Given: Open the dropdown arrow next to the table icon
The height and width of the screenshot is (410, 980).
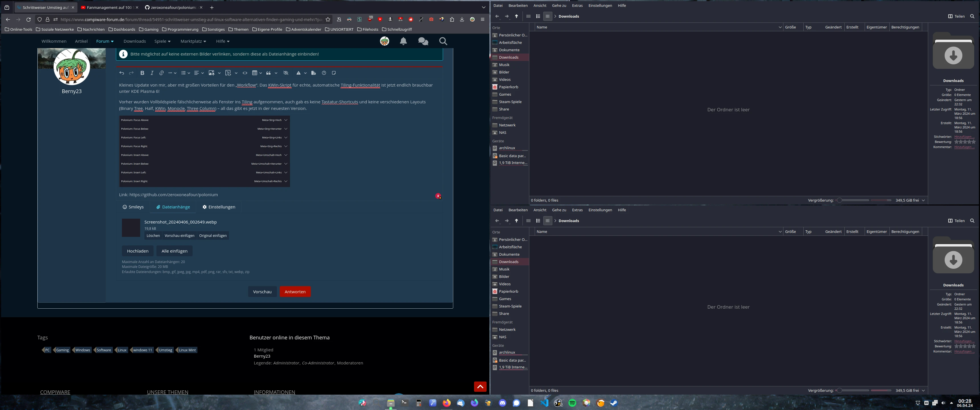Looking at the screenshot, I should (x=261, y=73).
